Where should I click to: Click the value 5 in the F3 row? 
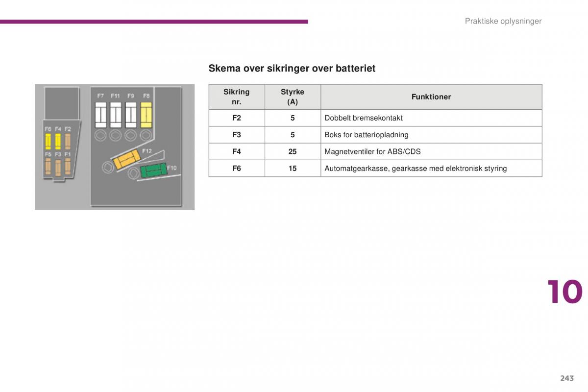pyautogui.click(x=293, y=135)
